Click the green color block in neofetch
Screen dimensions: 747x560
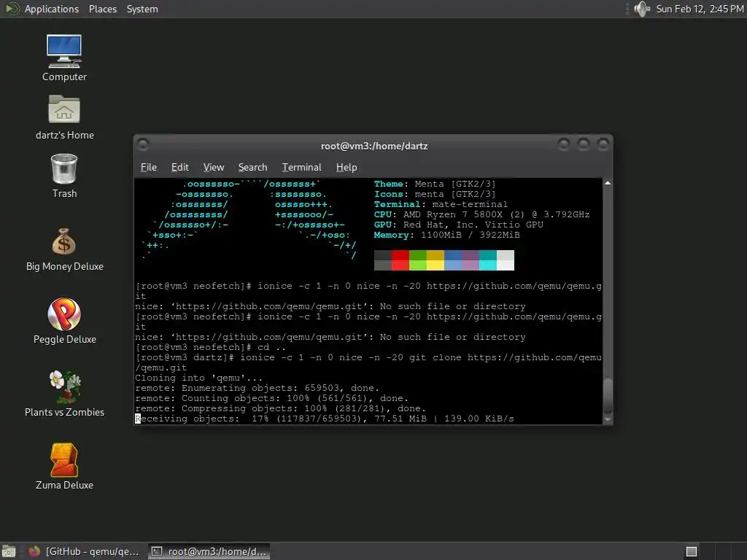coord(418,260)
